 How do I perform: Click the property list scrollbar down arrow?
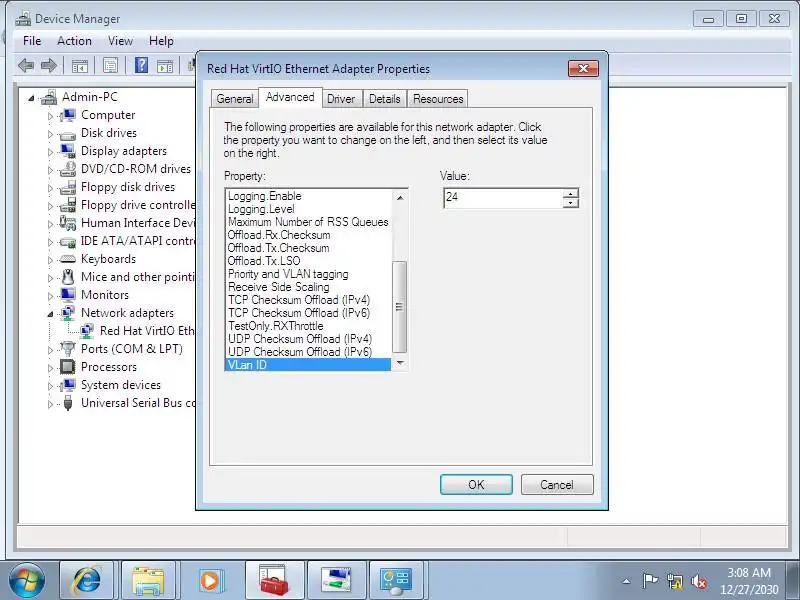tap(400, 363)
